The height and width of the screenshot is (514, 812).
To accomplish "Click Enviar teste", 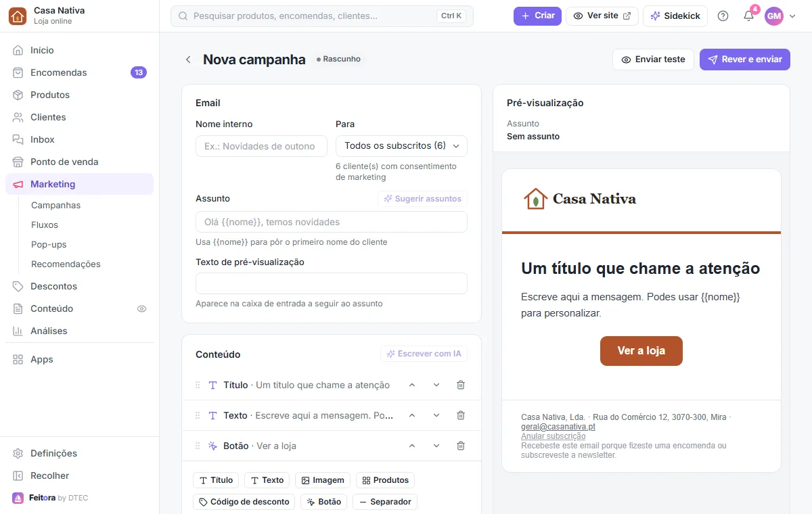I will (x=653, y=60).
